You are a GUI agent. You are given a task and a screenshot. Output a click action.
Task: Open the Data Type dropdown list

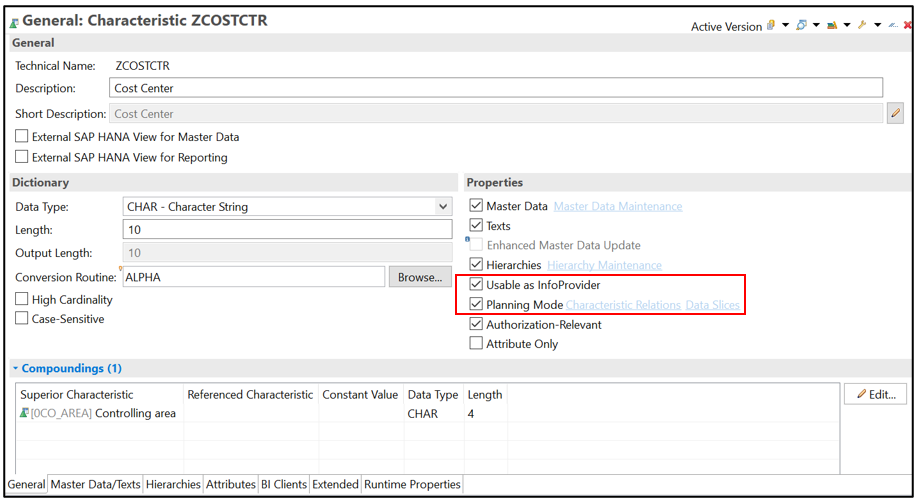443,207
